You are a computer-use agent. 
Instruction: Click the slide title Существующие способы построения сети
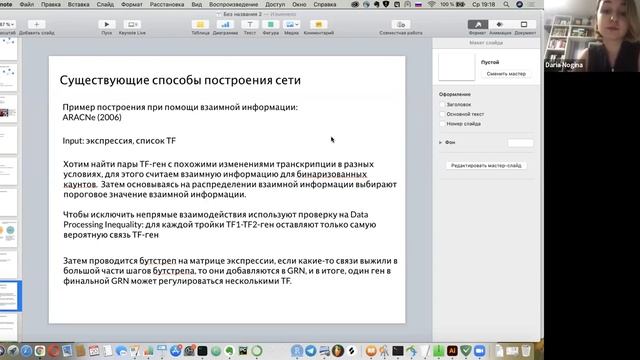[x=180, y=80]
